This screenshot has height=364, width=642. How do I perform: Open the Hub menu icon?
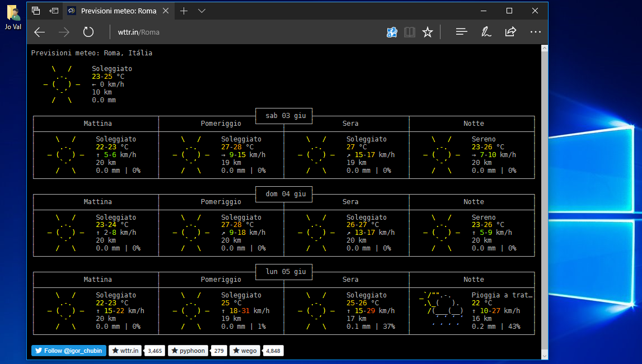[461, 32]
